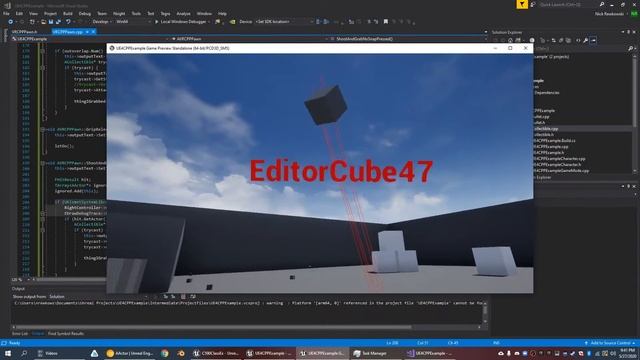
Task: Collapse the code block at the ShootAndGrab function
Action: tap(42, 162)
